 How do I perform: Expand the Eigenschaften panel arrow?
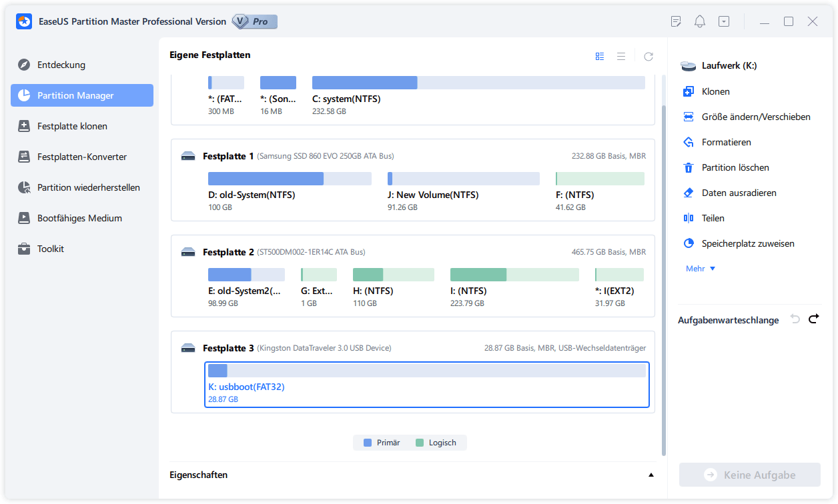(651, 475)
